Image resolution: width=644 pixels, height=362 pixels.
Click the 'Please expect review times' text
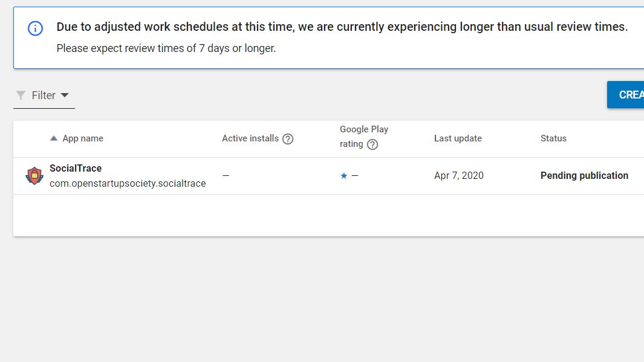coord(166,48)
